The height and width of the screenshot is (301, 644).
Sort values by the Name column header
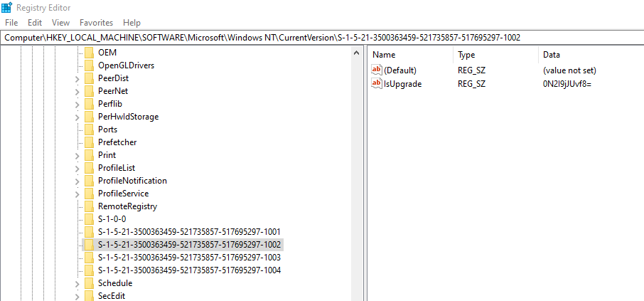tap(410, 55)
